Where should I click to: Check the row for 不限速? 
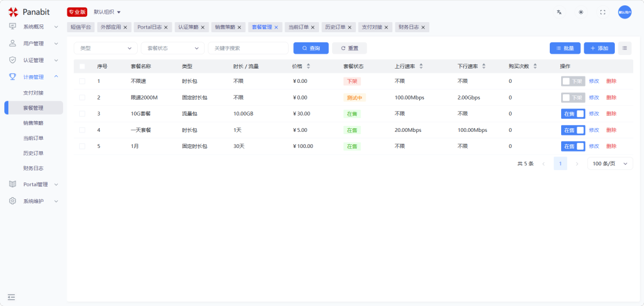(82, 81)
